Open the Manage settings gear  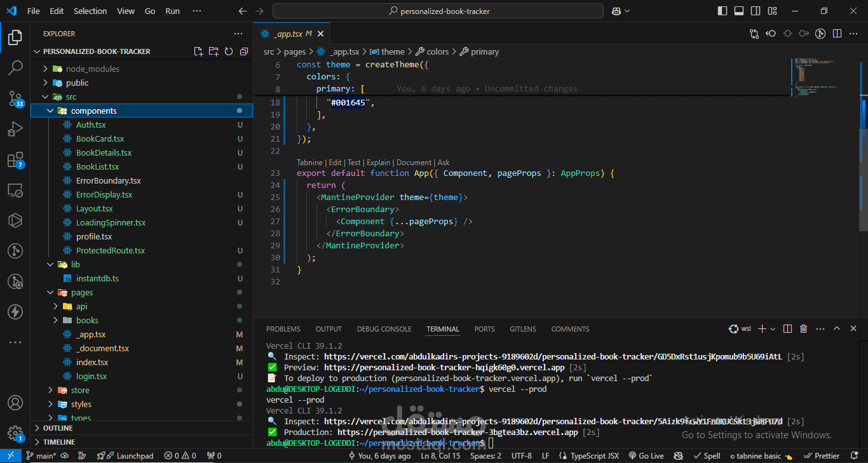(x=15, y=433)
